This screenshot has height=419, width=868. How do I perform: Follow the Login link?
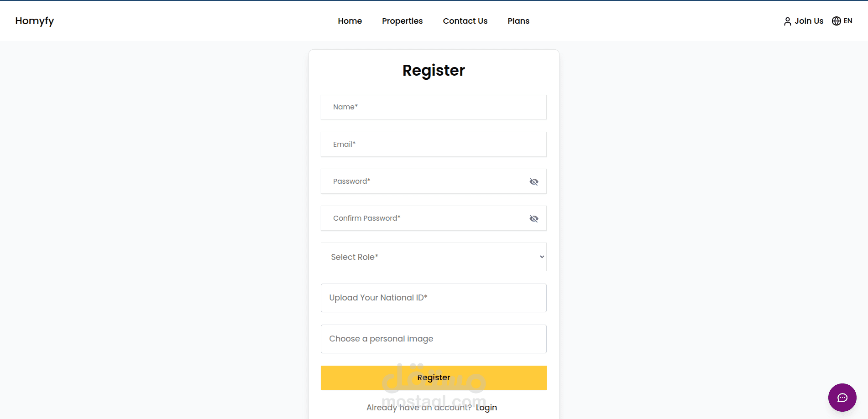486,408
